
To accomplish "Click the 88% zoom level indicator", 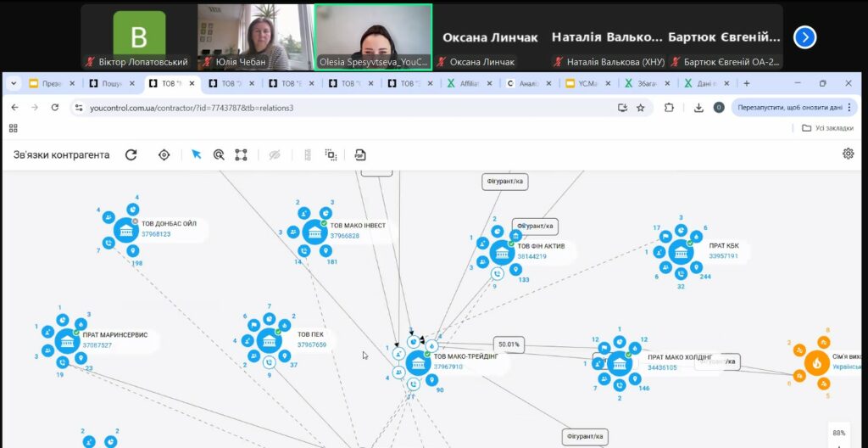I will (838, 433).
